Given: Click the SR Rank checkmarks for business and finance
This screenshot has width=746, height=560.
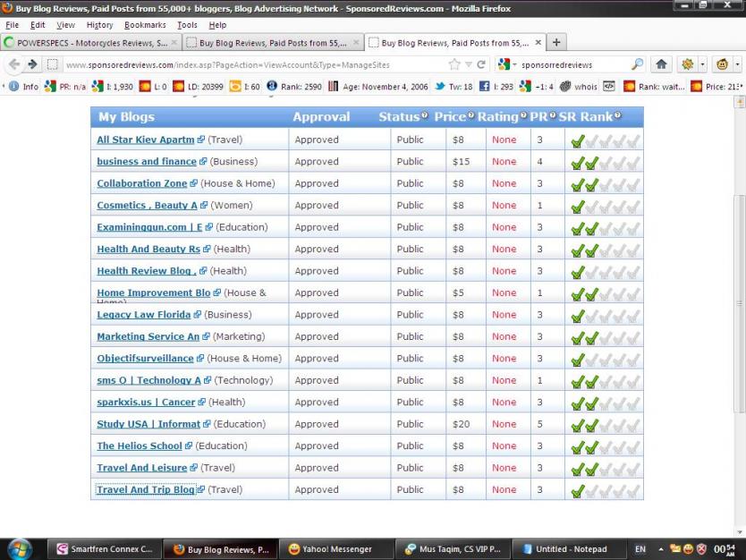Looking at the screenshot, I should click(606, 163).
